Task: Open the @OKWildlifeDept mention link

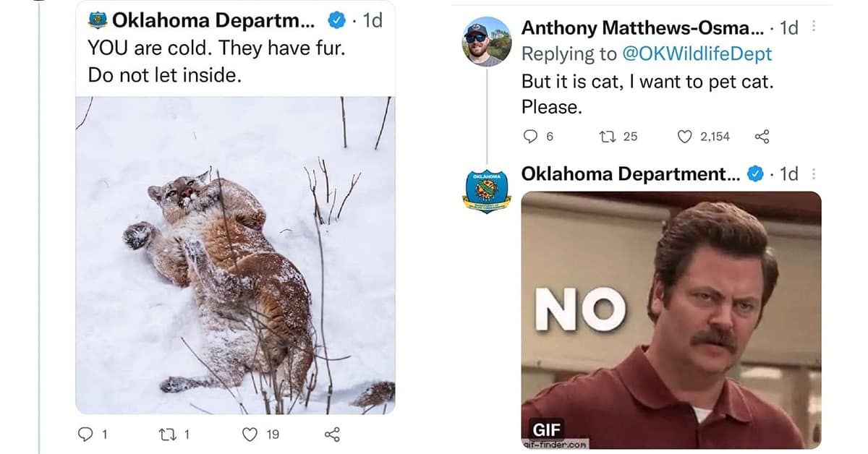Action: point(694,53)
